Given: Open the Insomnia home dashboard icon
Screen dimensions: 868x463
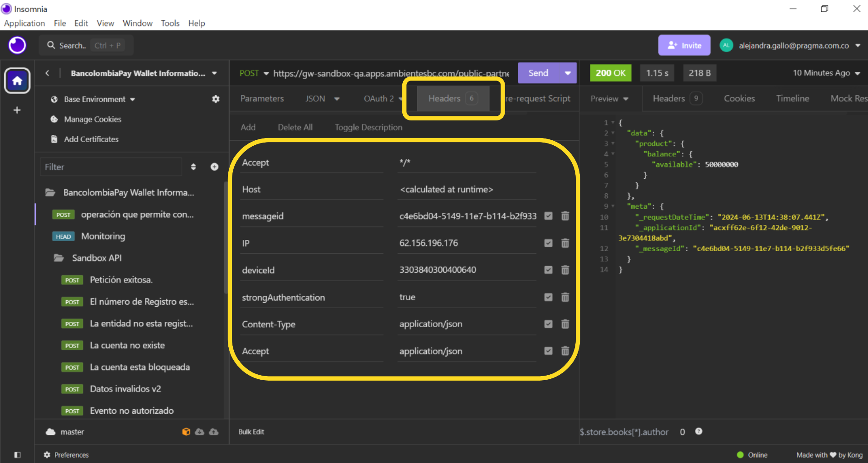Looking at the screenshot, I should pos(17,81).
